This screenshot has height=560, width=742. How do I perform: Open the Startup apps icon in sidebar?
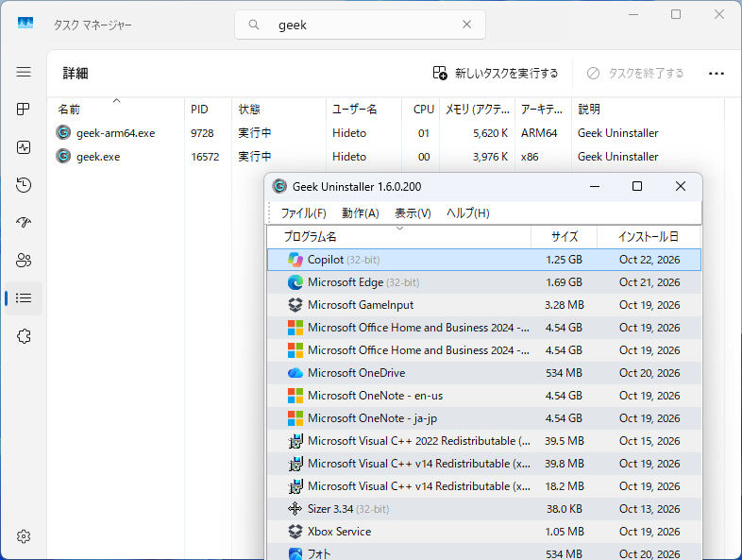tap(24, 222)
